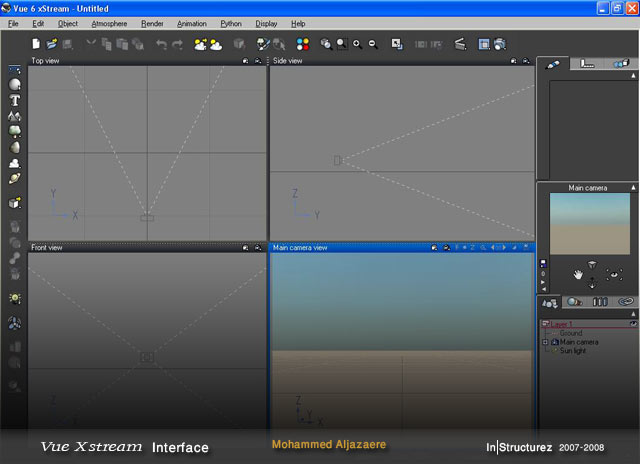Viewport: 640px width, 464px height.
Task: Toggle the maximize current view icon
Action: click(x=397, y=44)
